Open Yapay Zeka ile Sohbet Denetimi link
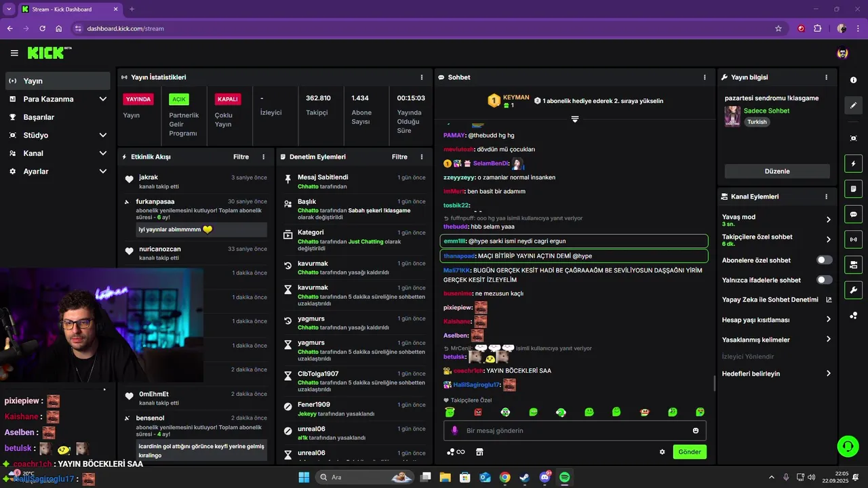 (776, 300)
